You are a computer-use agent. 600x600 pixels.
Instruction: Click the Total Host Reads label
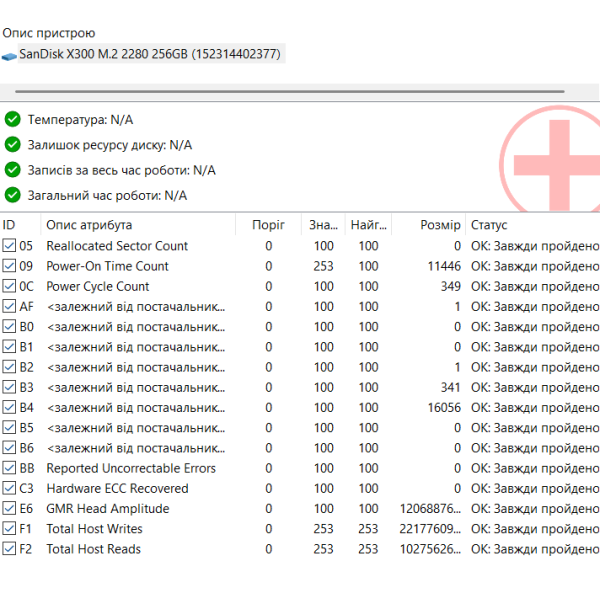point(93,549)
